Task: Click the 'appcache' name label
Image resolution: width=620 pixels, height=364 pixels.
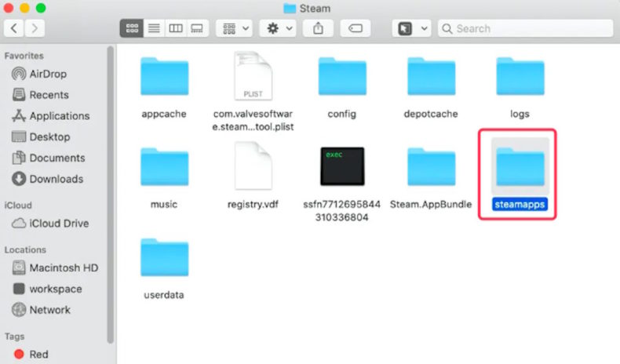Action: coord(164,114)
